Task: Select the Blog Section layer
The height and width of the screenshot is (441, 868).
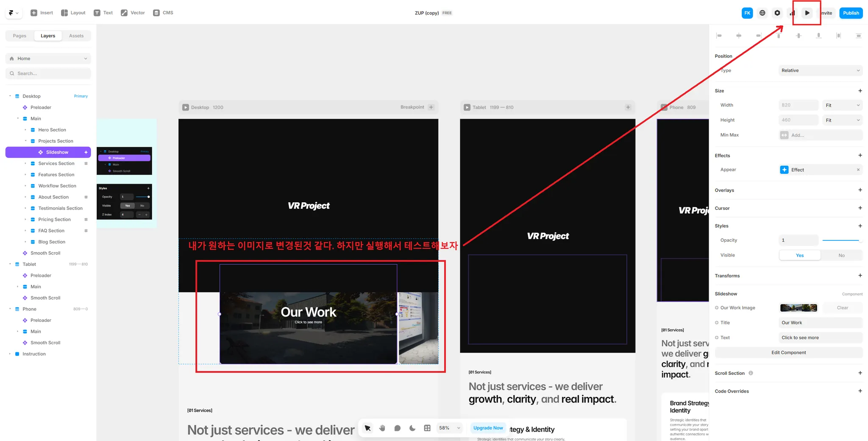Action: click(x=52, y=242)
